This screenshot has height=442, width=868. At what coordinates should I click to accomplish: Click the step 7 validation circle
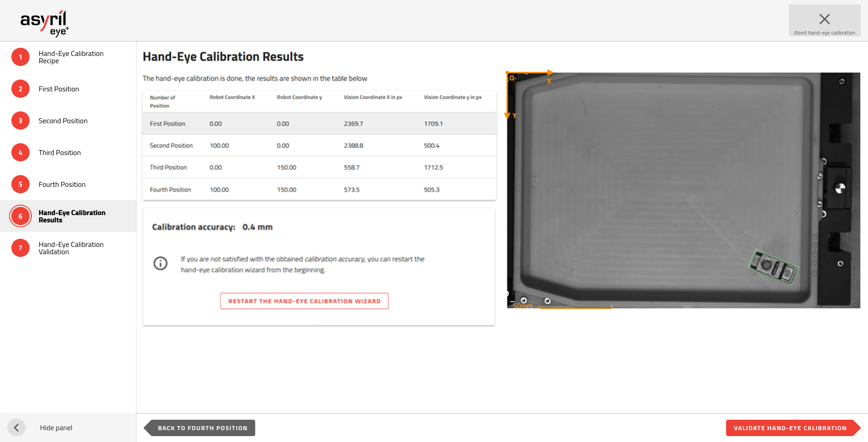coord(20,248)
